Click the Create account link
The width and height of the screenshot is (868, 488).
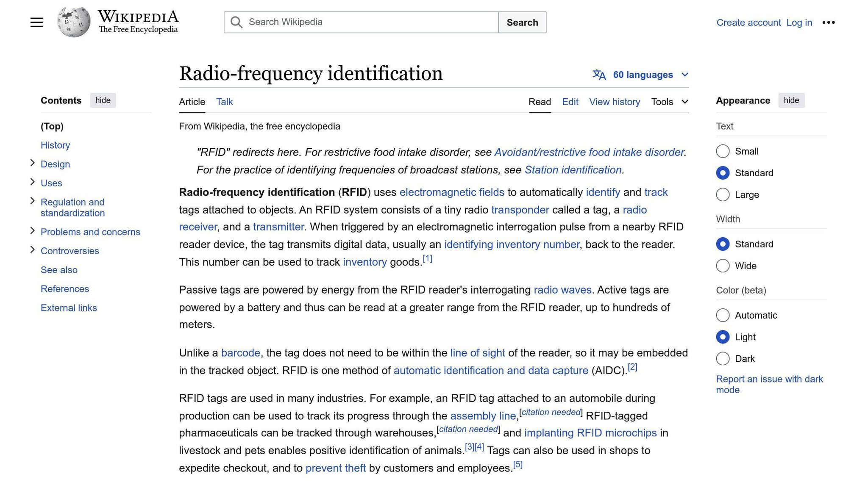748,22
